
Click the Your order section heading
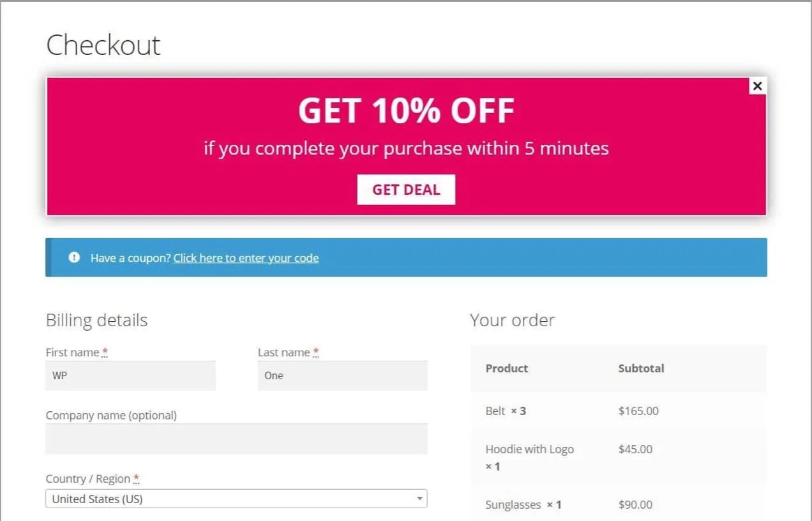(x=513, y=320)
